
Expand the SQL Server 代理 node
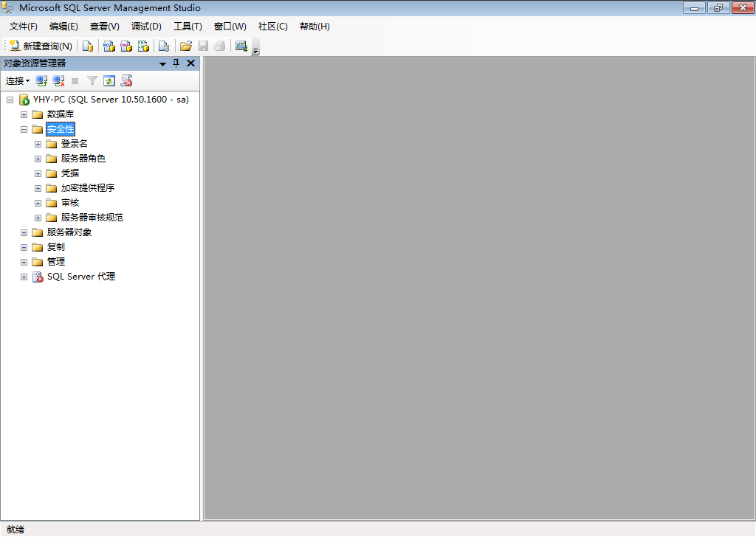[24, 277]
